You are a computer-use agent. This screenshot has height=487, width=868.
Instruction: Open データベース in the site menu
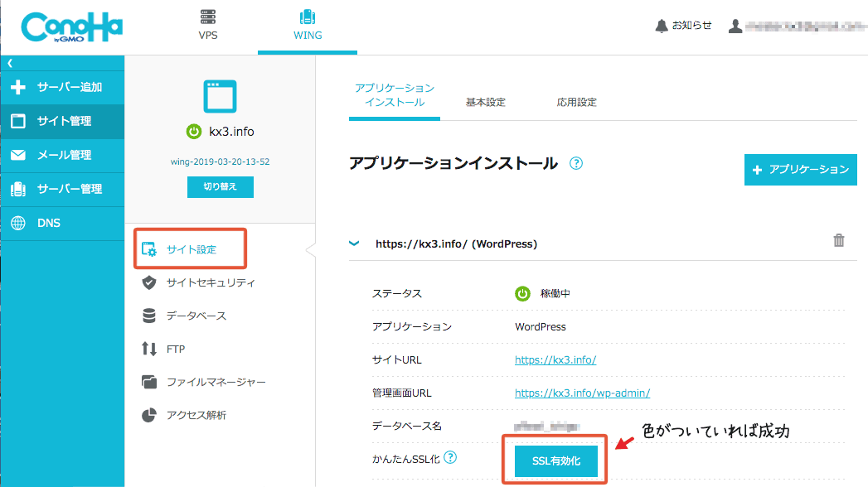pos(196,316)
